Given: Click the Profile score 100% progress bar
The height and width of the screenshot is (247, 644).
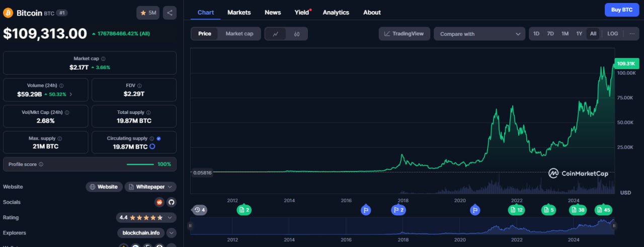Looking at the screenshot, I should pyautogui.click(x=140, y=164).
